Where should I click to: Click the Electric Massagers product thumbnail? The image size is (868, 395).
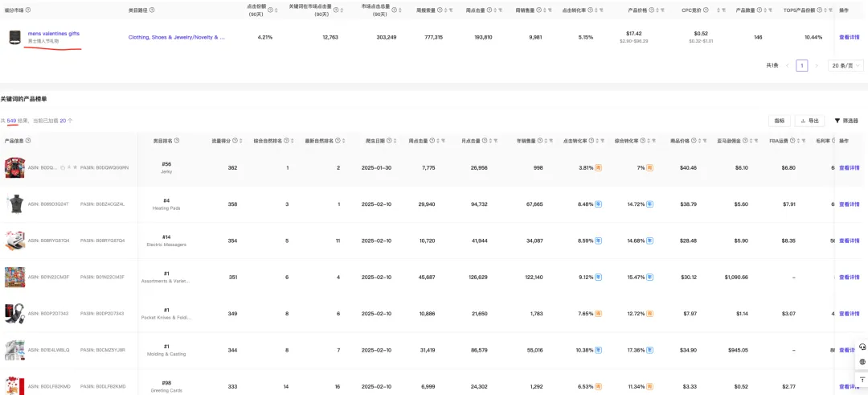click(14, 241)
